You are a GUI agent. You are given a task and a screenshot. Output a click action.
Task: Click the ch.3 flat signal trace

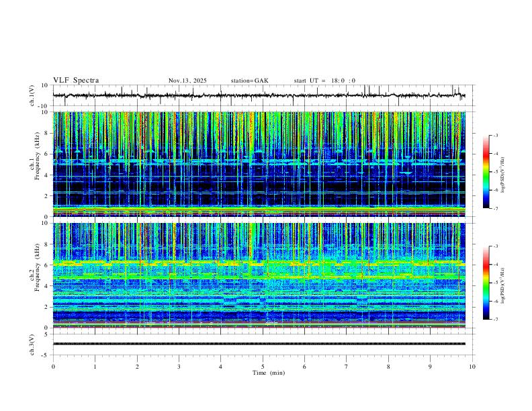[259, 344]
